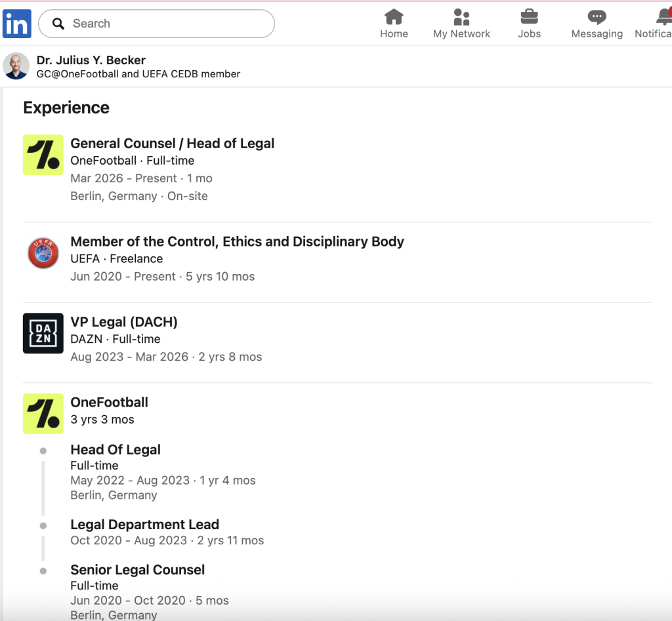The width and height of the screenshot is (672, 621).
Task: Open the Legal Department Lead position
Action: [145, 525]
